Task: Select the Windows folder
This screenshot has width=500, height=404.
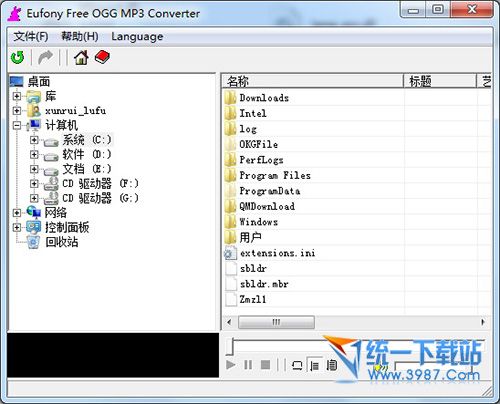Action: coord(259,222)
